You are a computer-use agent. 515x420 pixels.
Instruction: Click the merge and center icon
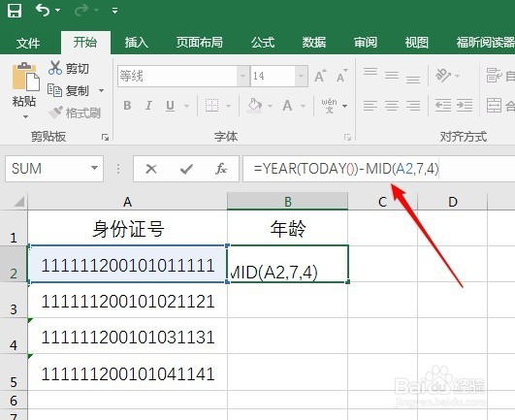(x=494, y=106)
